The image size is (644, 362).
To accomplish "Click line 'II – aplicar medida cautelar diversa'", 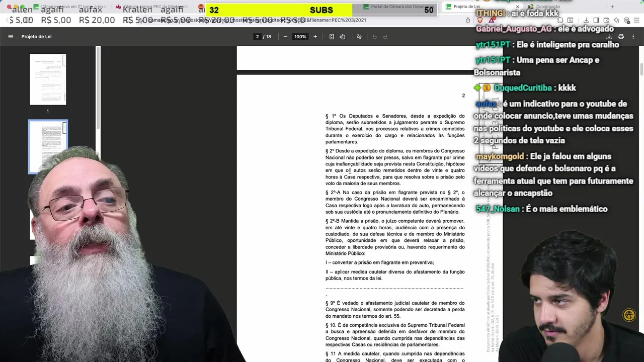I will (395, 275).
